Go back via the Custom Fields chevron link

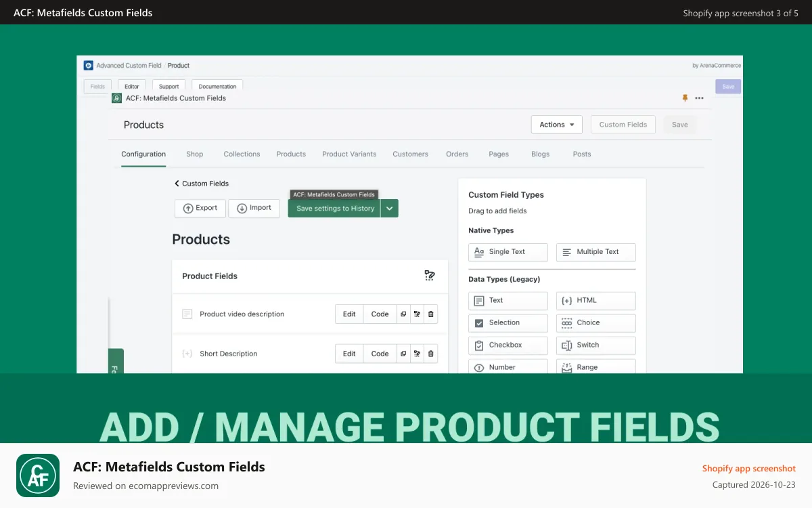point(202,184)
